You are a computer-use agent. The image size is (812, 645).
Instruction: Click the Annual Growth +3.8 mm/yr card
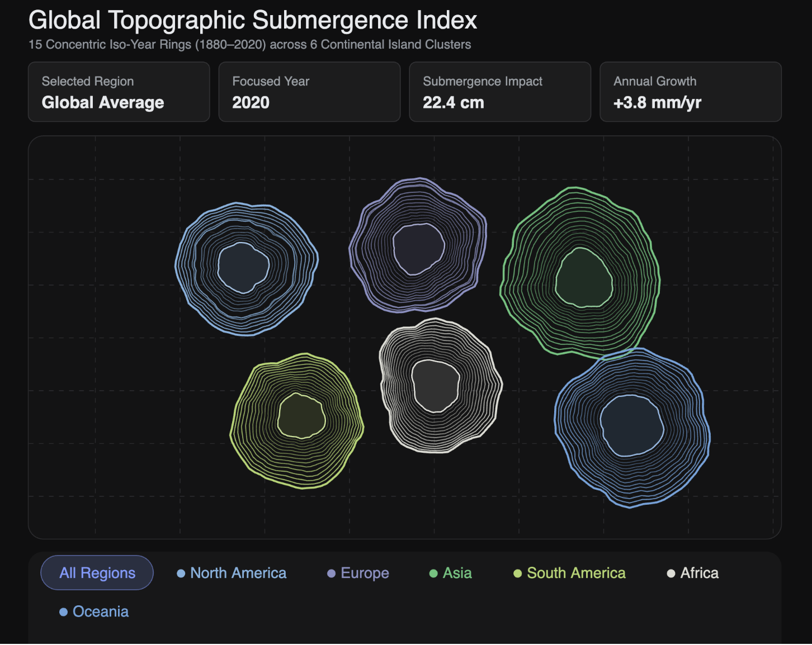point(691,92)
